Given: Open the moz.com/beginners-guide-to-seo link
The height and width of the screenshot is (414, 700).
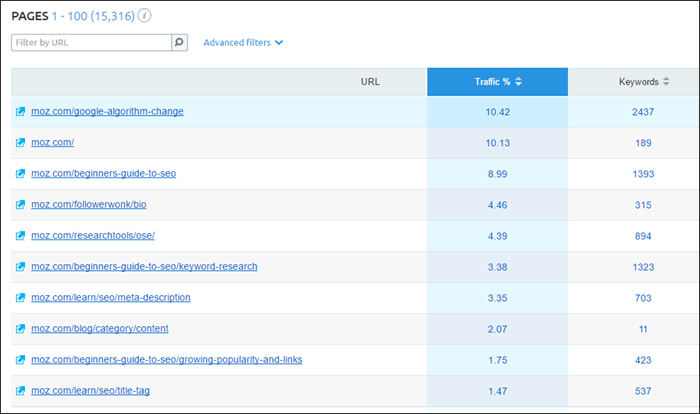Looking at the screenshot, I should (x=104, y=173).
